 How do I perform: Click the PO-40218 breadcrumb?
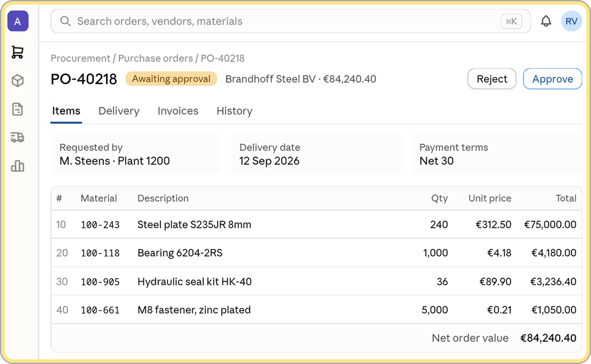222,58
